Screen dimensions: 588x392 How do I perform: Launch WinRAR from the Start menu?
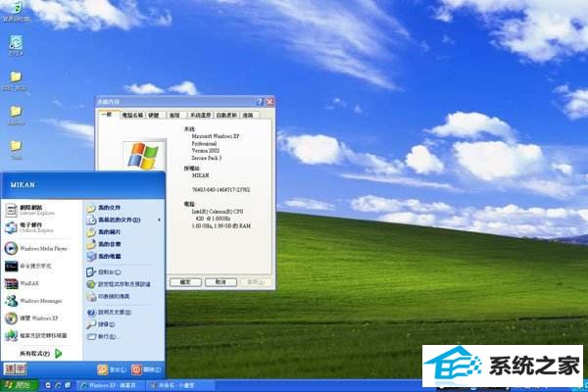23,283
